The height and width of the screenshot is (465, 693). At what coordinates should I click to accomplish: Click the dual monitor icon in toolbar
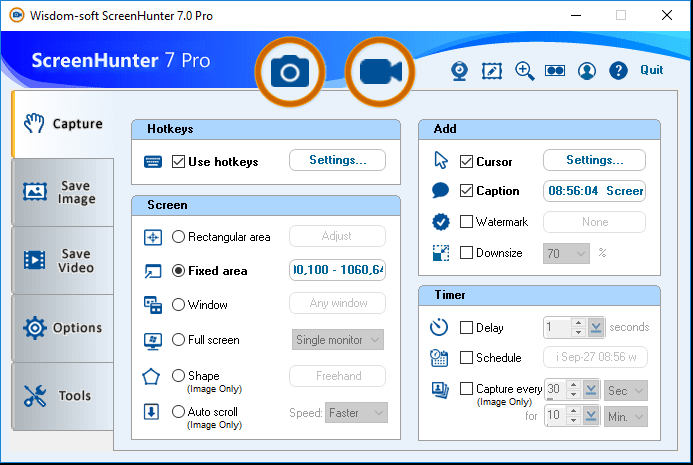556,71
